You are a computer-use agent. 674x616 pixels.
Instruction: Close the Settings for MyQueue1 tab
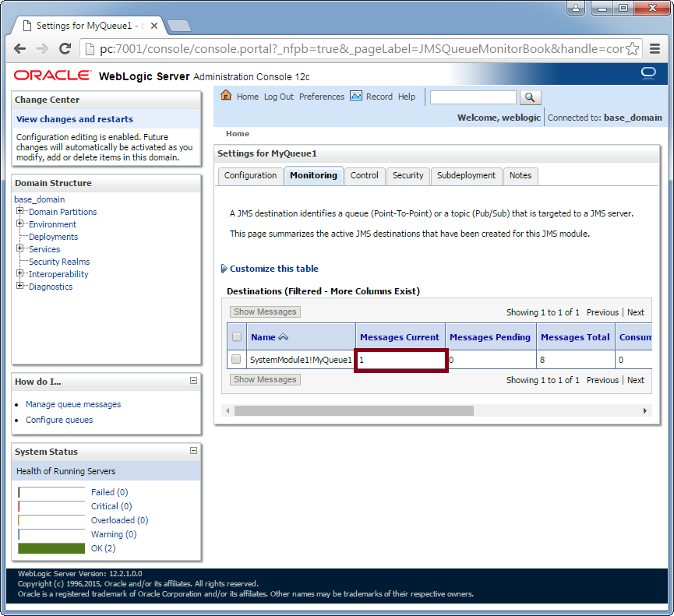(154, 26)
